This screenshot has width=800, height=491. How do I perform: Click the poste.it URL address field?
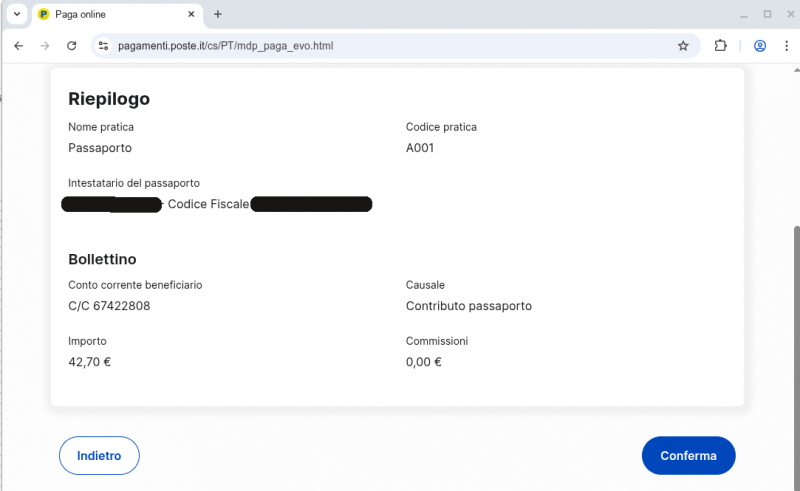click(380, 46)
